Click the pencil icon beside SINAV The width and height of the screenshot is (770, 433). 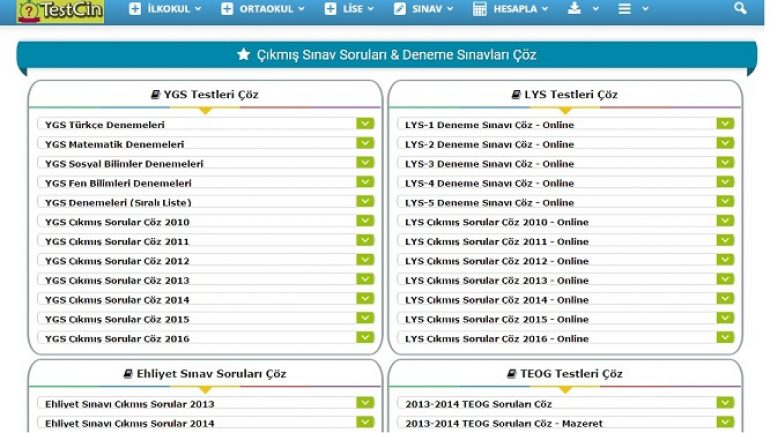click(400, 9)
